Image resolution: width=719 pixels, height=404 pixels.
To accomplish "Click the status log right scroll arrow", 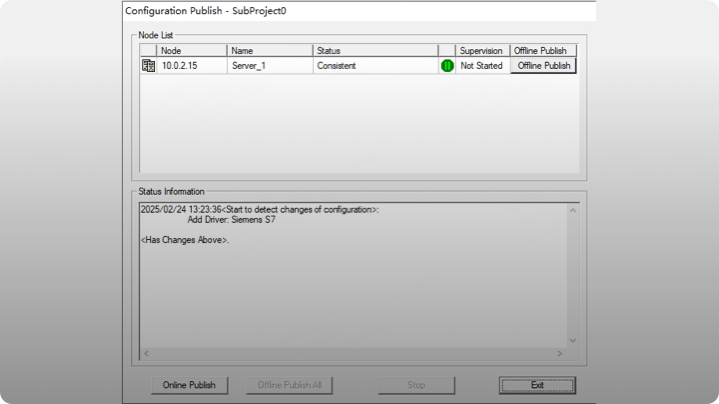I will [x=559, y=353].
